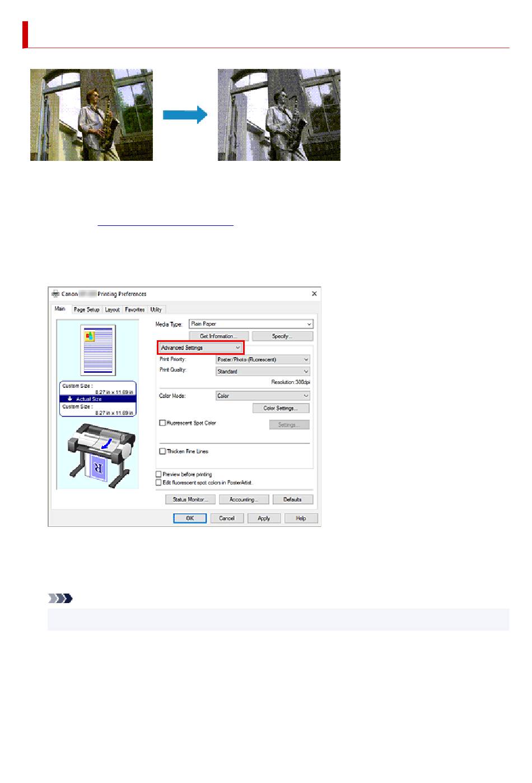Check Preview before printing
Image resolution: width=532 pixels, height=783 pixels.
tap(158, 474)
